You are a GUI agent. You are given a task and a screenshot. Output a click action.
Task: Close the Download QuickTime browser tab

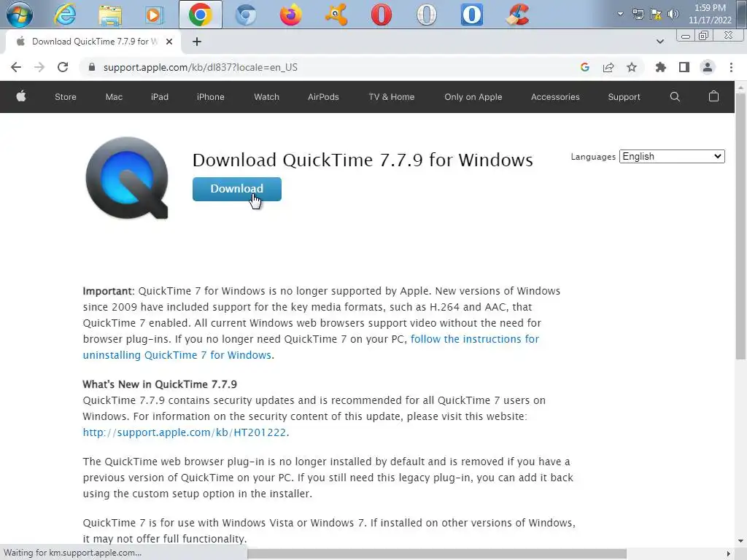169,42
